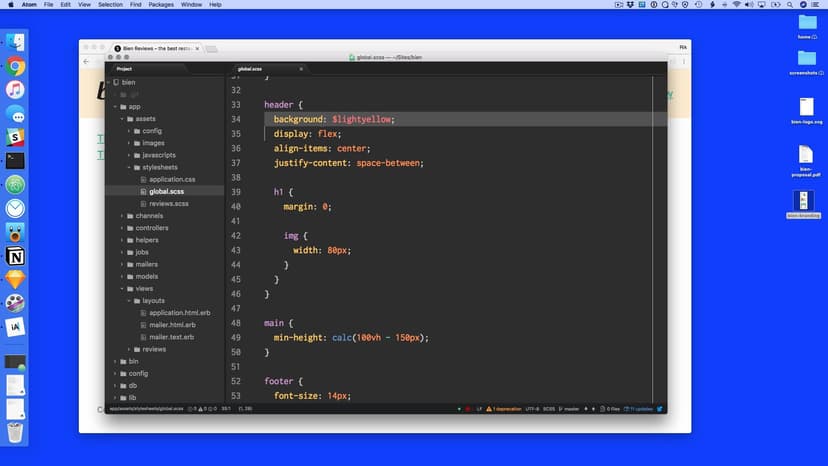Open Trash in the dock
Viewport: 828px width, 466px height.
tap(15, 432)
